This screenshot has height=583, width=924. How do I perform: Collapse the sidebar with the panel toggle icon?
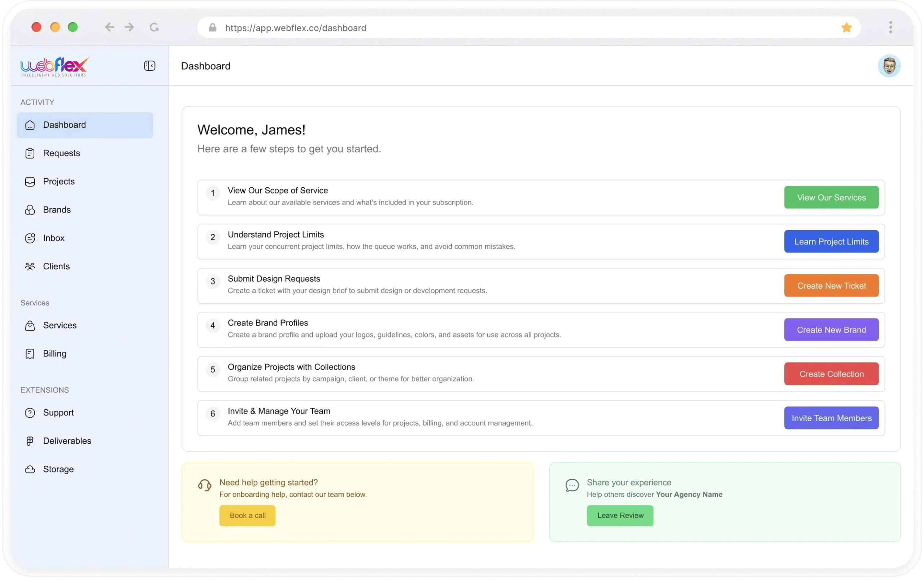pos(150,66)
